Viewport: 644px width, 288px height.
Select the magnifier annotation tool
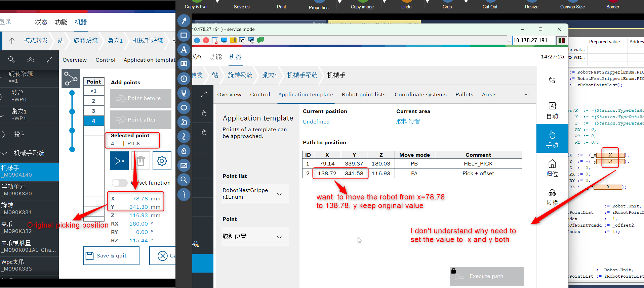click(x=184, y=180)
